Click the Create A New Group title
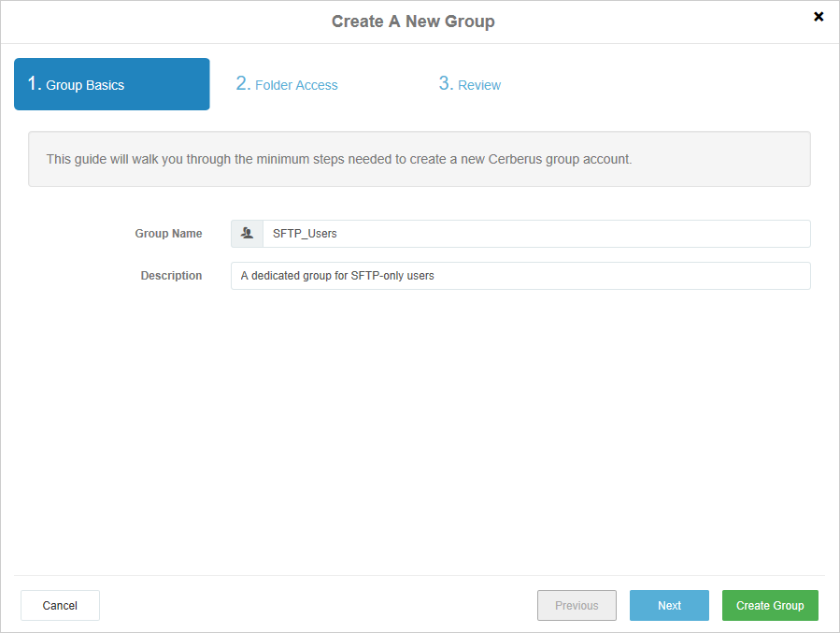840x633 pixels. pos(413,22)
